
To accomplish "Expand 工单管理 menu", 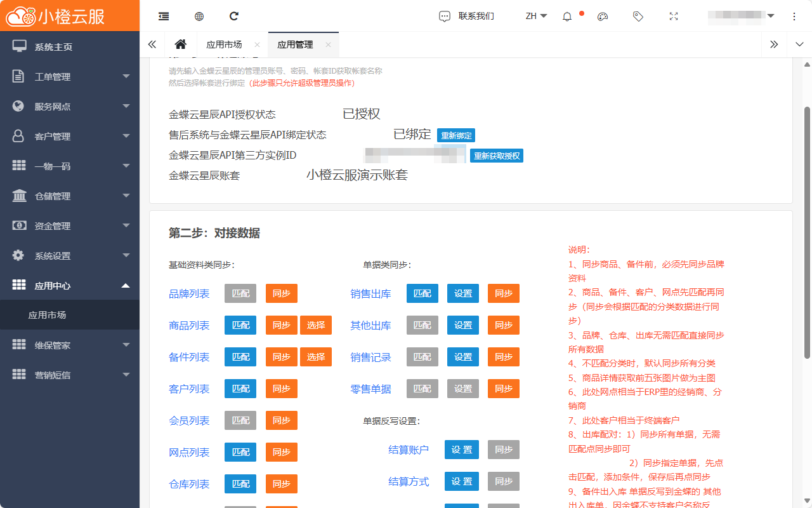I will coord(70,76).
